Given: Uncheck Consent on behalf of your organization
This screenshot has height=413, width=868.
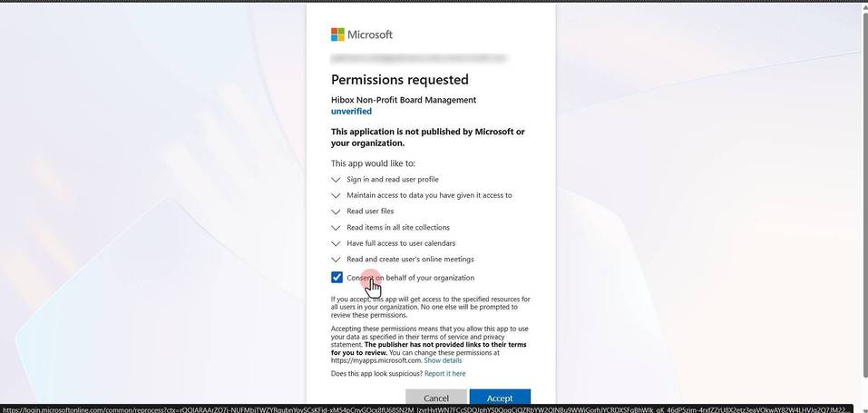Looking at the screenshot, I should click(336, 277).
